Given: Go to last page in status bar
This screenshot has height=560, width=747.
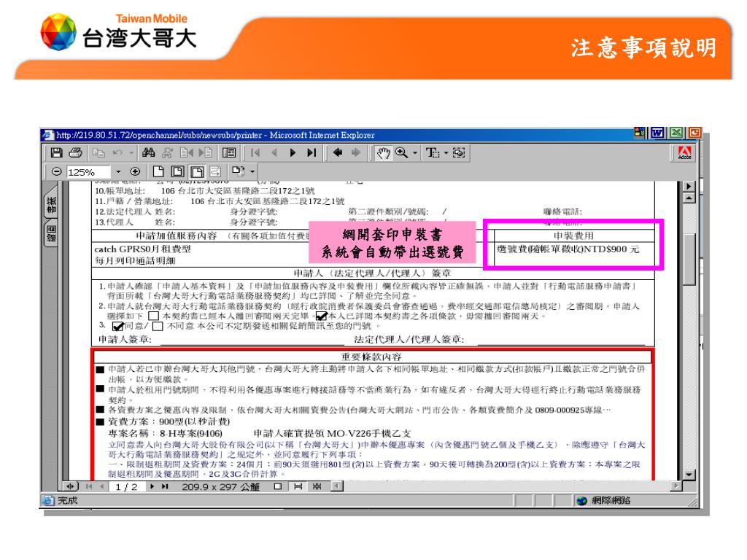Looking at the screenshot, I should pos(165,486).
